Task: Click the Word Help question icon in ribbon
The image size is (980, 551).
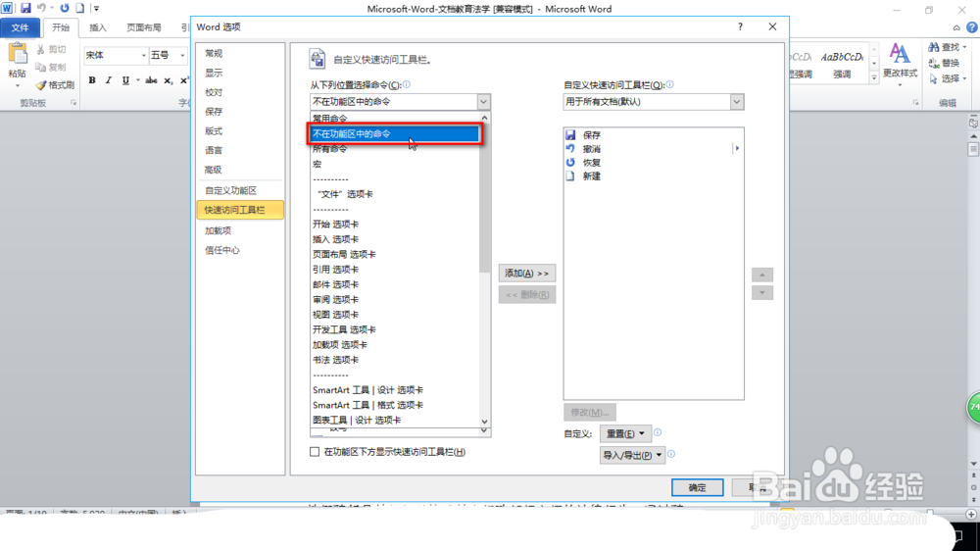Action: pos(972,27)
